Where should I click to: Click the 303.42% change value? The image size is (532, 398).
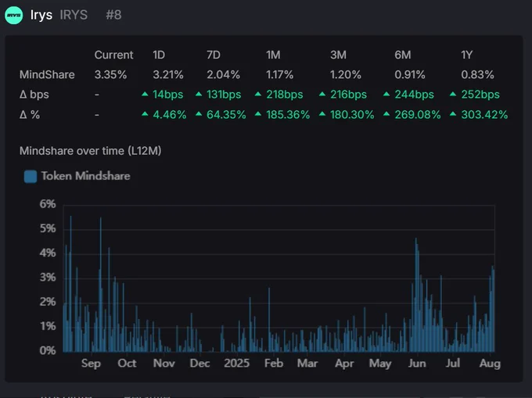click(x=484, y=115)
